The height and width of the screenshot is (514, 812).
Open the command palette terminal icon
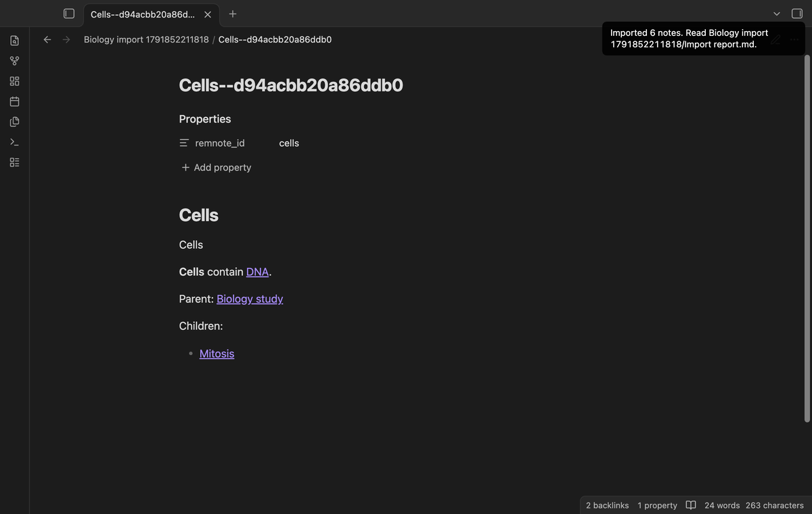tap(15, 142)
